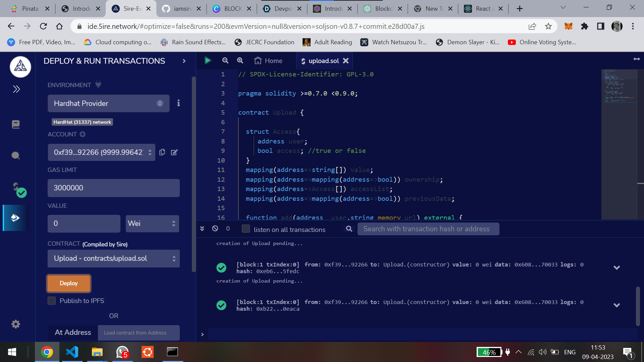Zoom in the editor font
This screenshot has width=644, height=362.
(240, 61)
